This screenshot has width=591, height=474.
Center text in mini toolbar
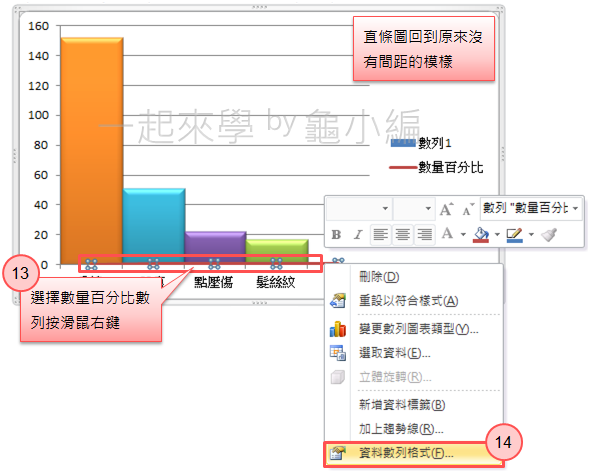click(x=403, y=234)
